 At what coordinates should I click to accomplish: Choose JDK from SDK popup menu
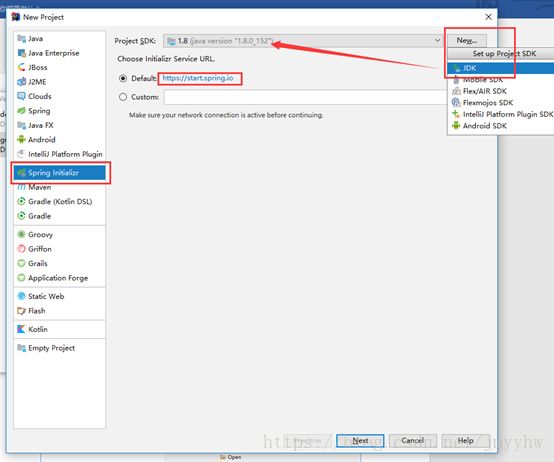point(501,68)
